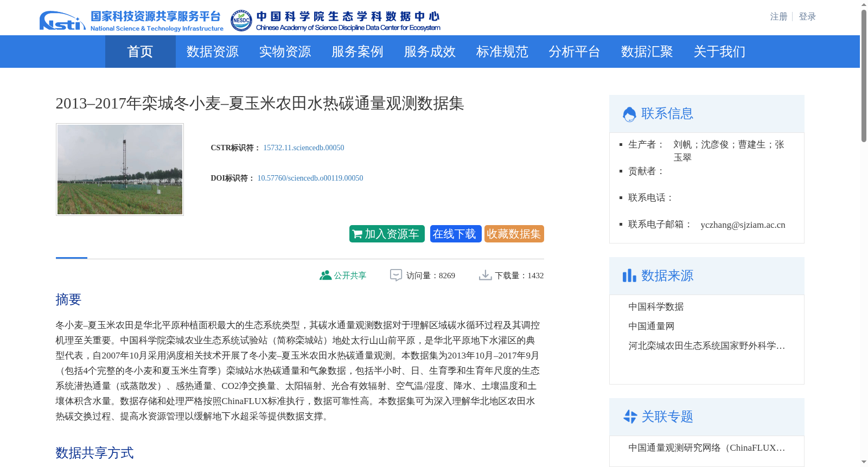Go to 服务案例 in navigation bar
Image resolution: width=868 pixels, height=467 pixels.
[x=358, y=52]
